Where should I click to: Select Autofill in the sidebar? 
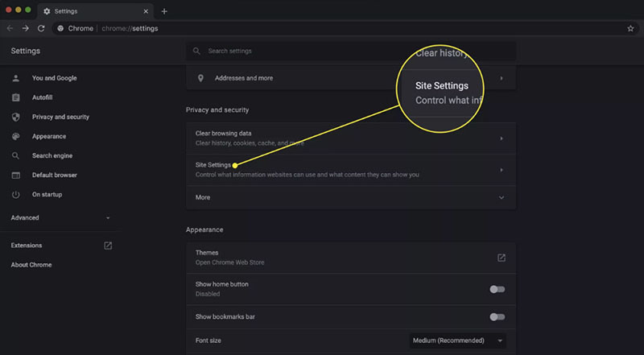coord(42,97)
